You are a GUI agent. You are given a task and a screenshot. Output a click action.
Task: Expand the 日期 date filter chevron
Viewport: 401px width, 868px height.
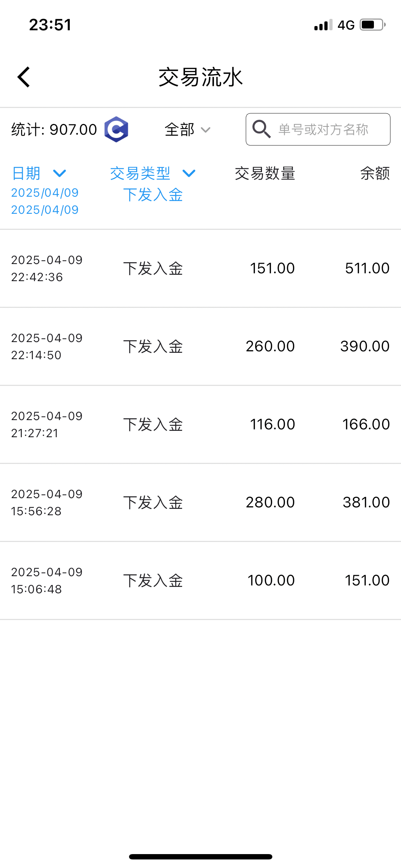60,174
